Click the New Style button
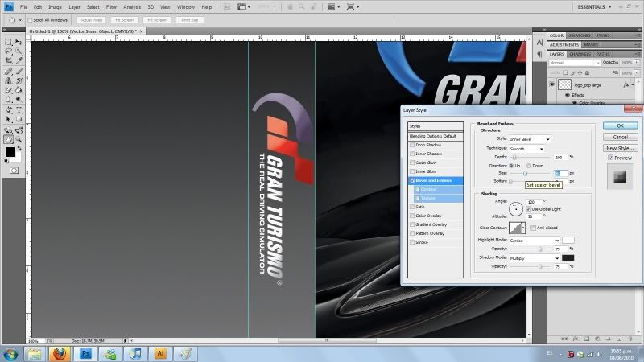 [x=620, y=148]
